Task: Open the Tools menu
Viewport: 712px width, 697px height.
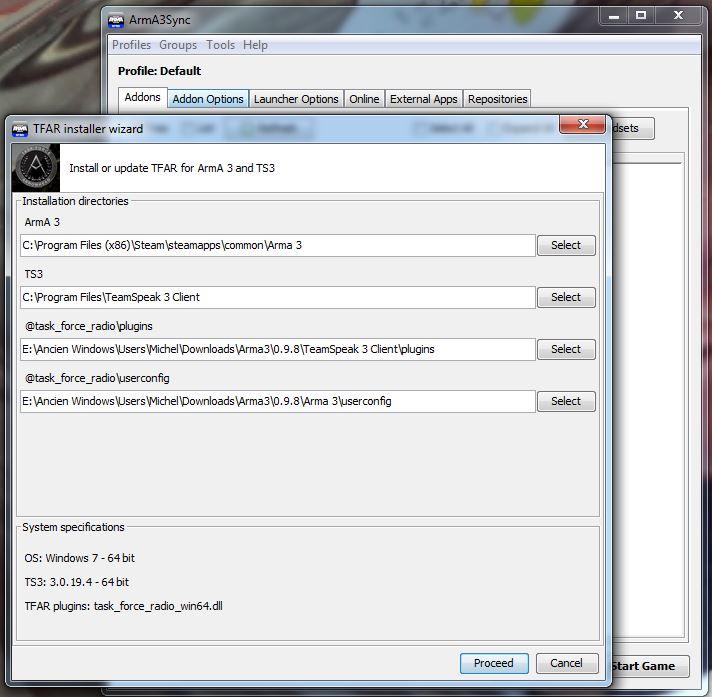Action: pos(220,45)
